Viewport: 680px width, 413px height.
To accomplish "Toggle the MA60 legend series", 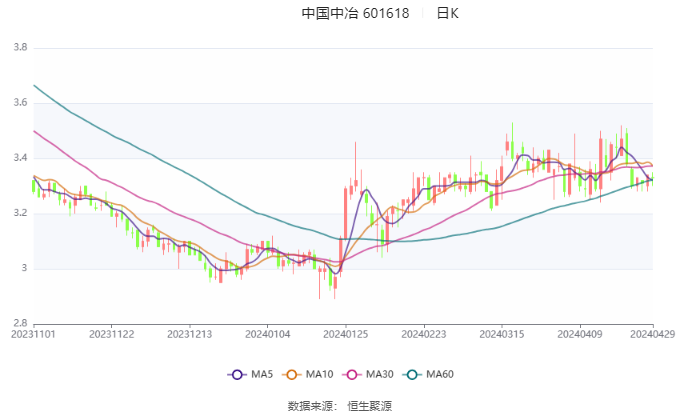I will [428, 374].
